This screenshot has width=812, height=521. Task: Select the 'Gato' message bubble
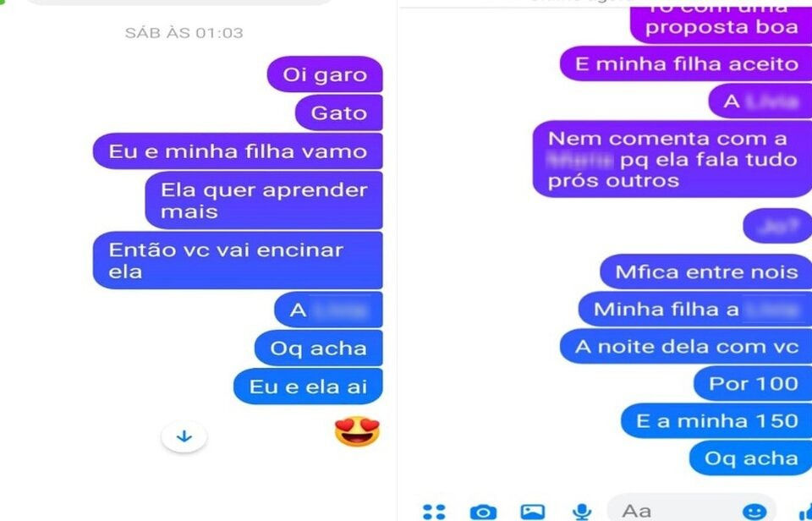point(338,112)
